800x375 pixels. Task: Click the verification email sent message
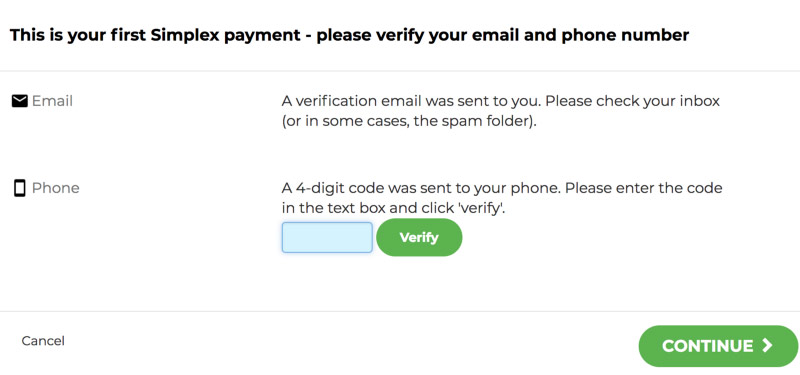pyautogui.click(x=501, y=112)
